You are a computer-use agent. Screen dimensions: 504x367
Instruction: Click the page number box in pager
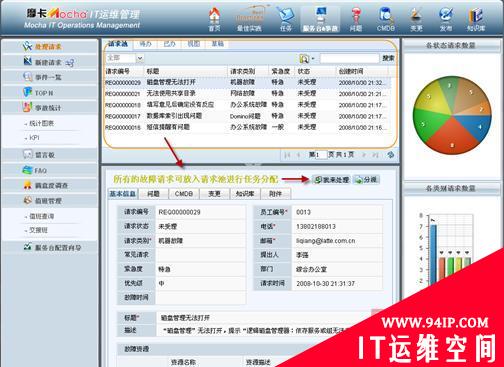(321, 155)
